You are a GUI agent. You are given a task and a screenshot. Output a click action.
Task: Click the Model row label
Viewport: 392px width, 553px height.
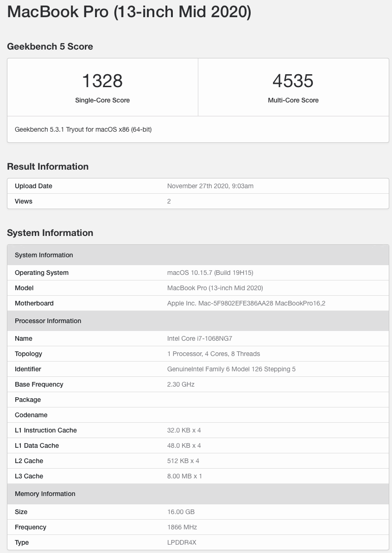coord(24,288)
